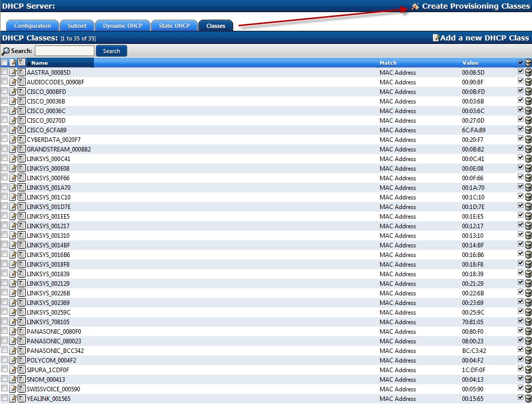
Task: Sort the table by Name column
Action: pos(39,63)
